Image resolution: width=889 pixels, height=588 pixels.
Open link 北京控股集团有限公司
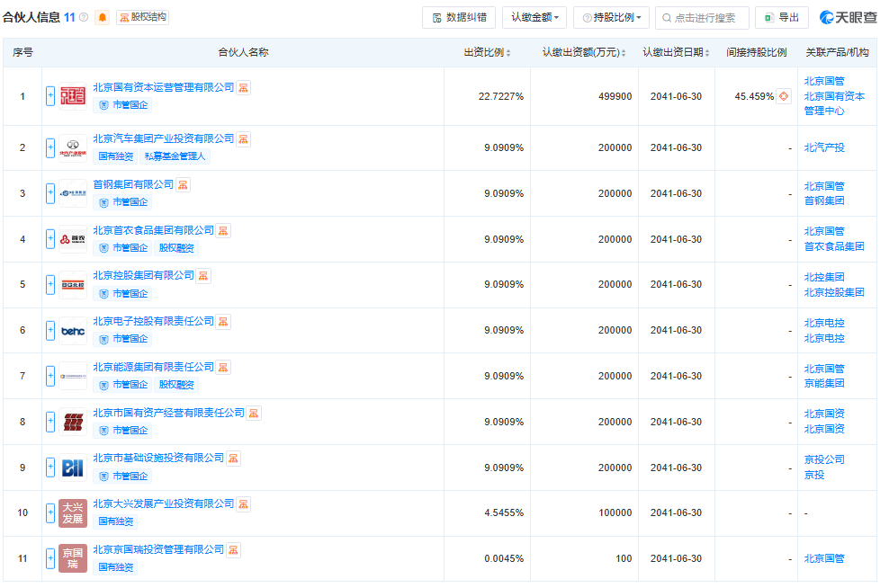pyautogui.click(x=143, y=275)
